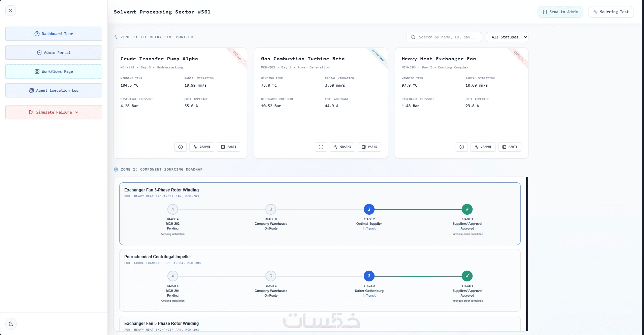Focus the search by name, ID field
Image resolution: width=644 pixels, height=335 pixels.
(x=444, y=37)
